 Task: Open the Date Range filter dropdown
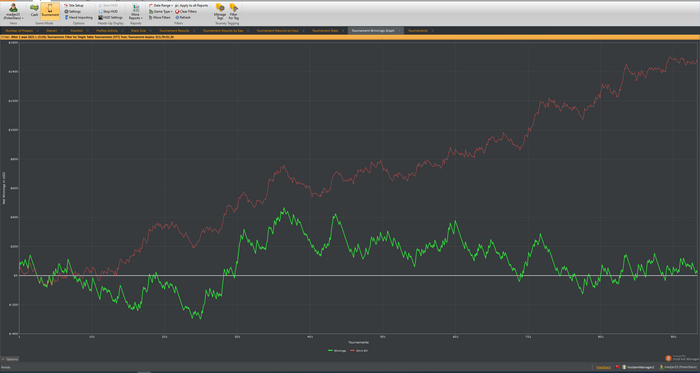click(161, 5)
